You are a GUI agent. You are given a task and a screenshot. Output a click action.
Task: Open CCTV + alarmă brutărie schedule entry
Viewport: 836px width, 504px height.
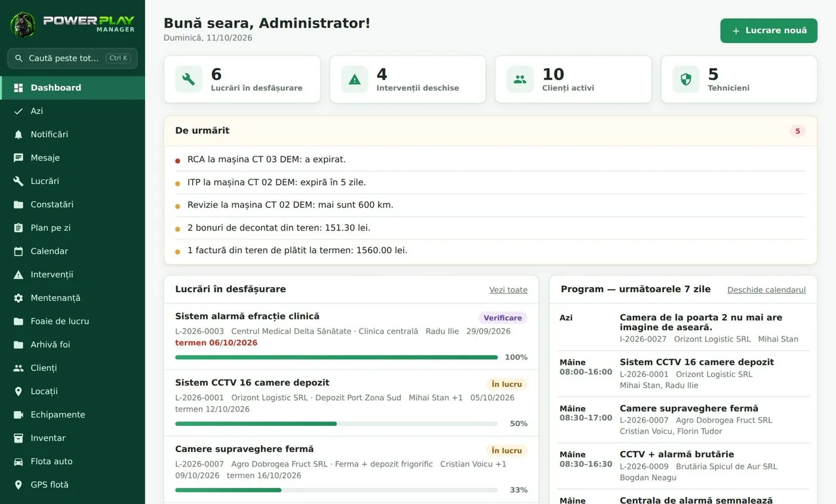(x=683, y=466)
